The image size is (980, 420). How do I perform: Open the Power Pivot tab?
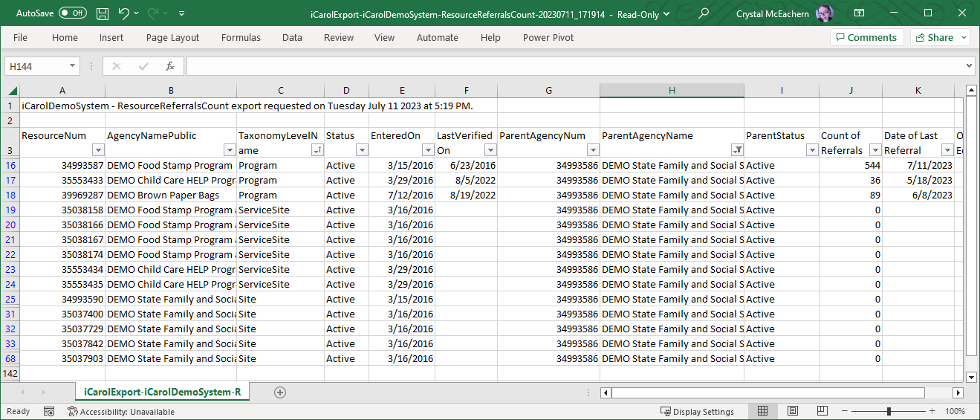(x=548, y=38)
